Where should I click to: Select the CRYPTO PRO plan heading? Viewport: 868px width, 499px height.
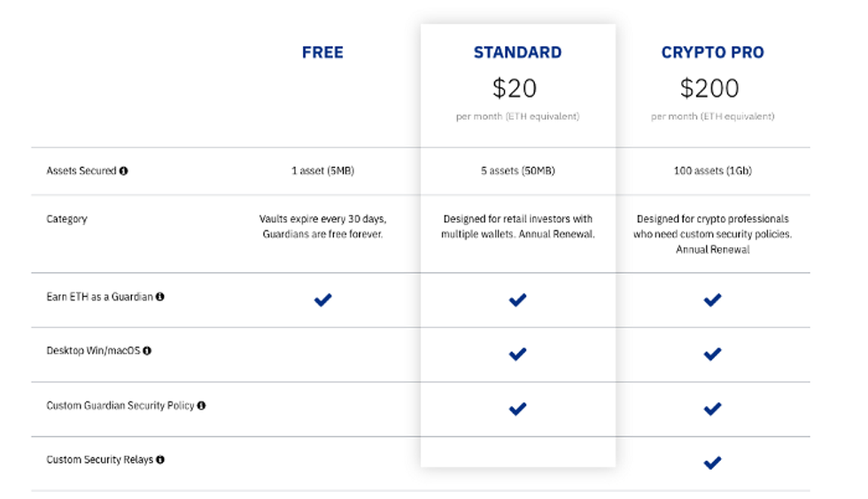[712, 52]
